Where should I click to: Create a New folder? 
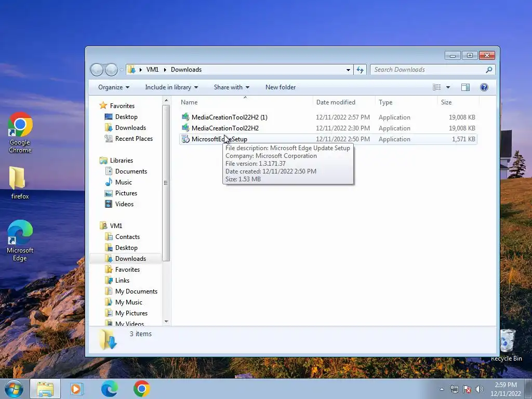tap(281, 87)
